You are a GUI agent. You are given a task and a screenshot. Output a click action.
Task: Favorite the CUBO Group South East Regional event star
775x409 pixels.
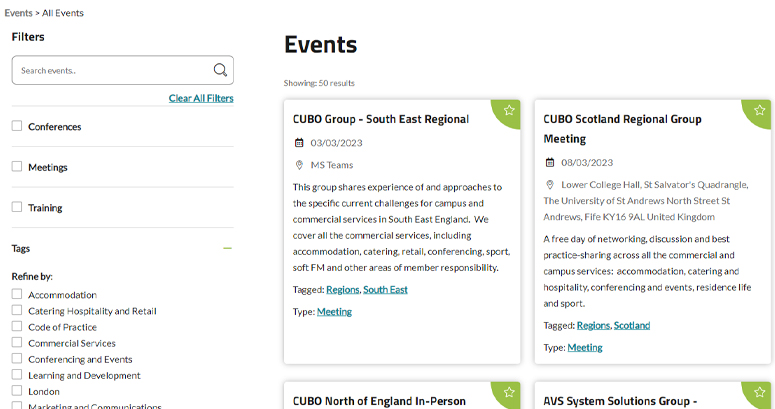[509, 110]
